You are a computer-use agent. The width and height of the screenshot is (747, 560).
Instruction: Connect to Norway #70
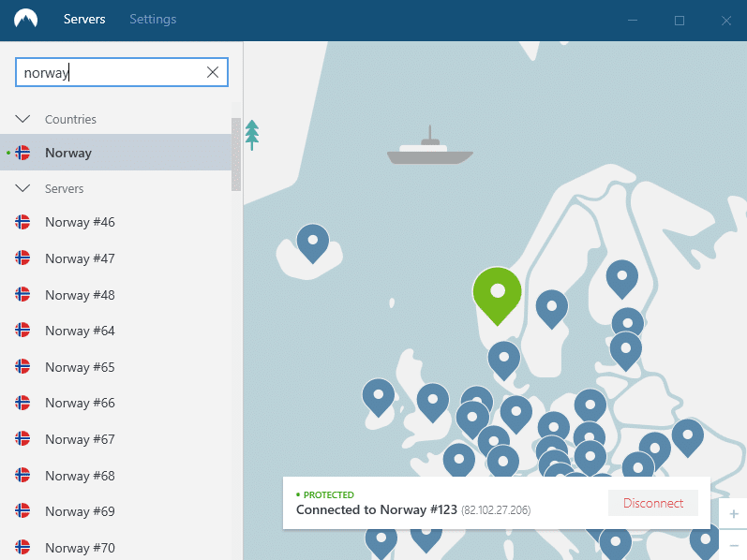pyautogui.click(x=116, y=548)
